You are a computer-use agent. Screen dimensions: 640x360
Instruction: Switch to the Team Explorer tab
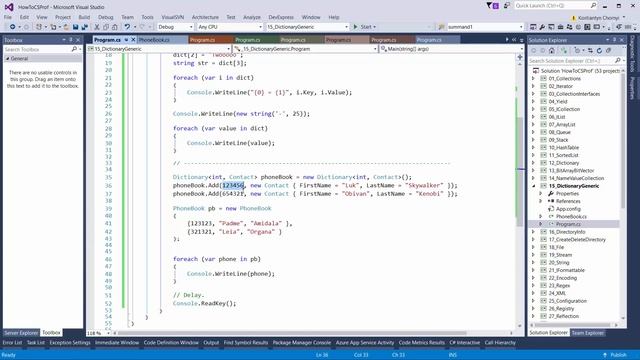pyautogui.click(x=587, y=333)
